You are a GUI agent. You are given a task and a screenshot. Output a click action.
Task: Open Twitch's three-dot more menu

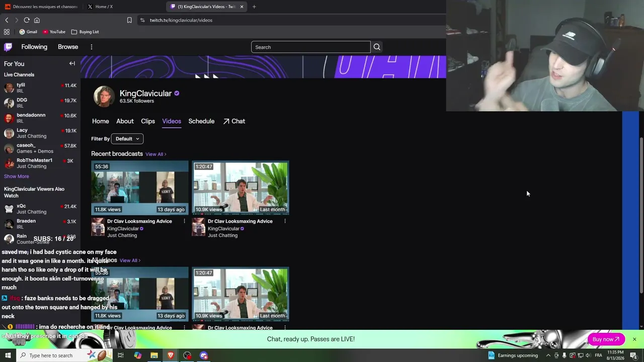(91, 47)
